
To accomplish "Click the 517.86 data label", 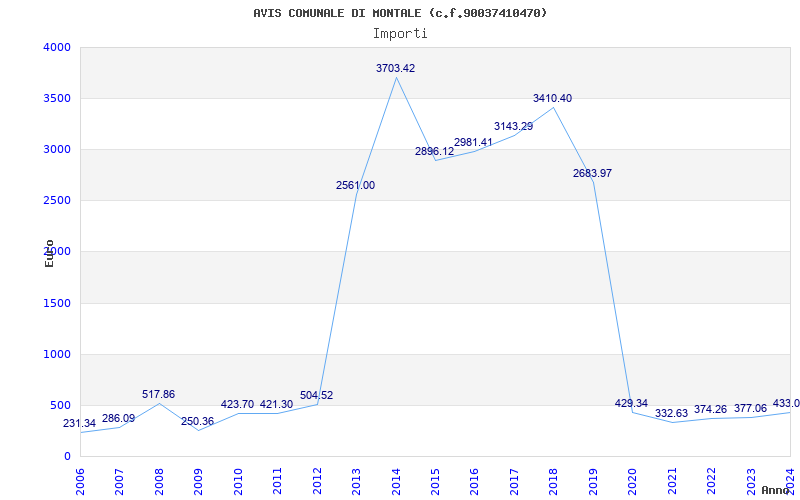I will pyautogui.click(x=158, y=394).
